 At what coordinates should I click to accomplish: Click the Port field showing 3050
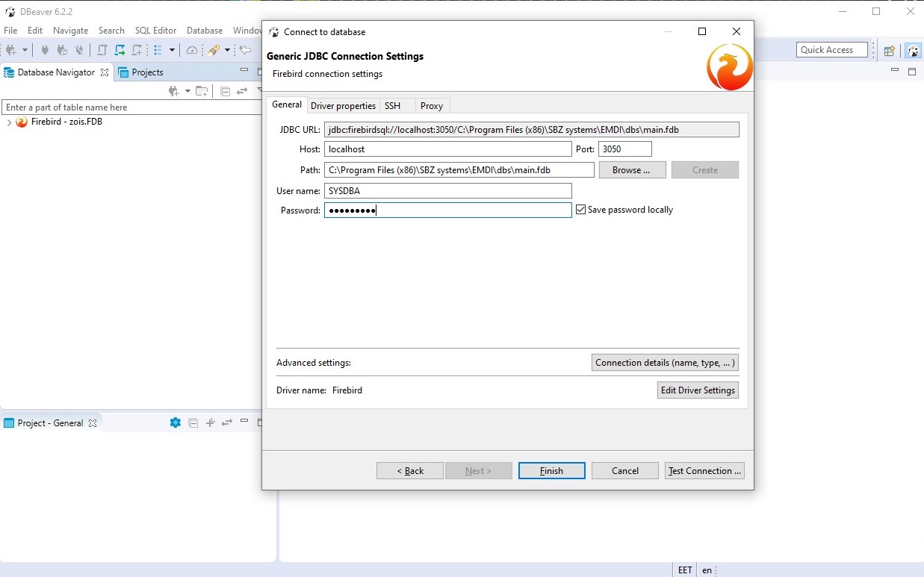pos(625,149)
